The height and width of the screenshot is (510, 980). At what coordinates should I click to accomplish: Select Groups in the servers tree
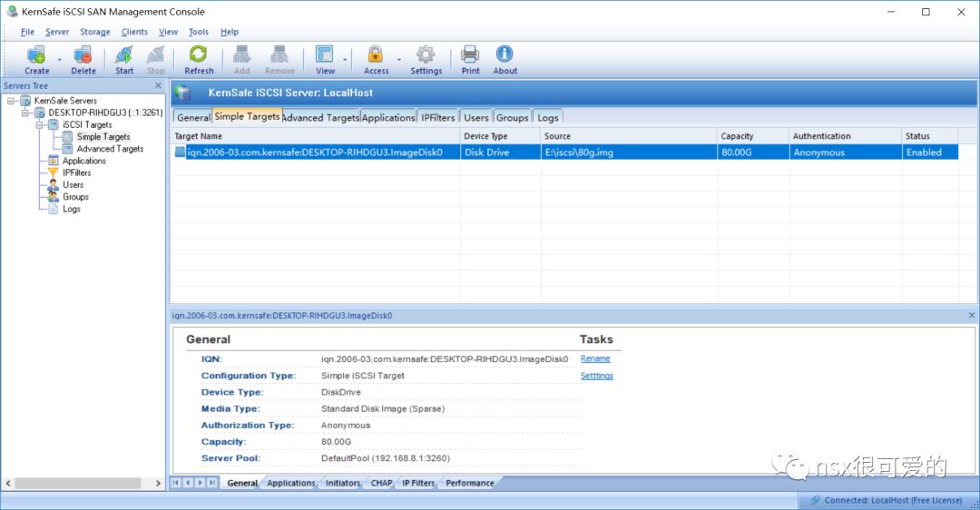(x=75, y=197)
